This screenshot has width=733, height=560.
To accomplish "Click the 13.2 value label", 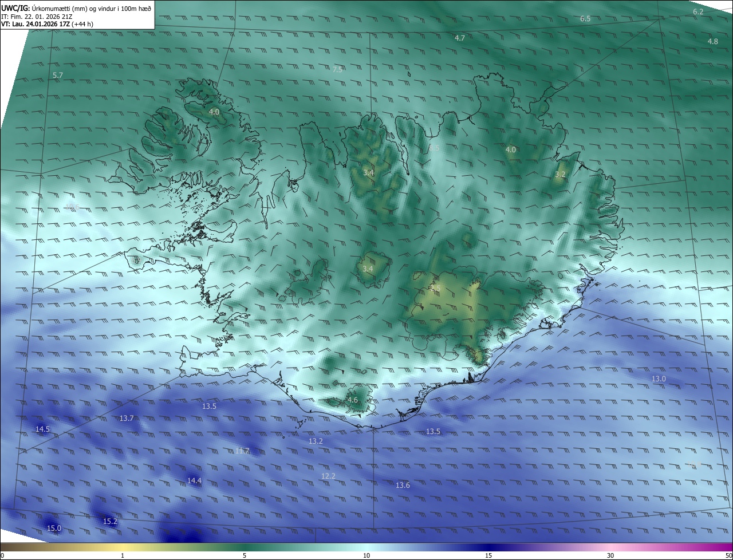I will pos(316,441).
